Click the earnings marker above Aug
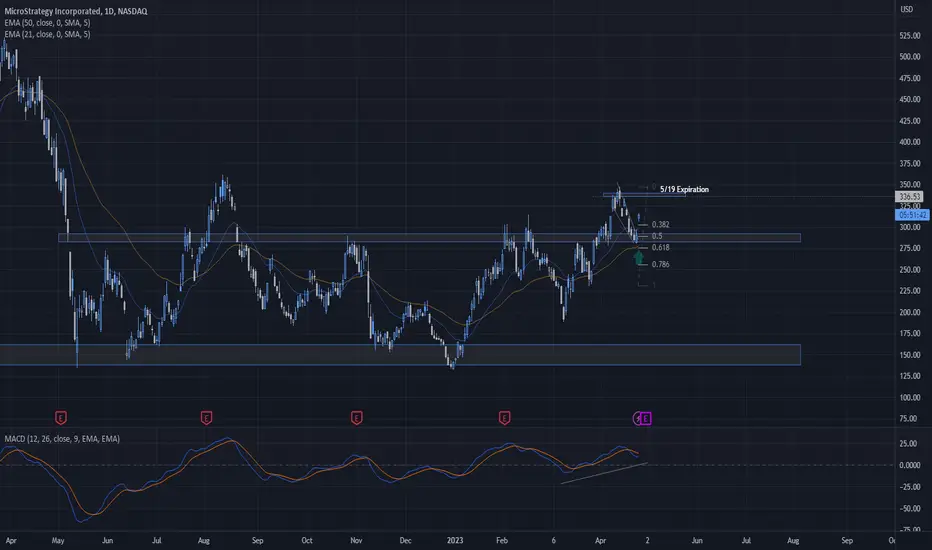This screenshot has width=932, height=550. click(x=206, y=418)
